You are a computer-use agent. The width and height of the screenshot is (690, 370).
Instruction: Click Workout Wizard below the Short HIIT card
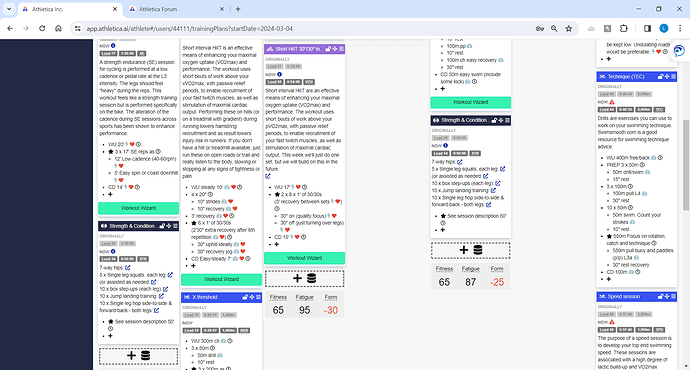[305, 258]
